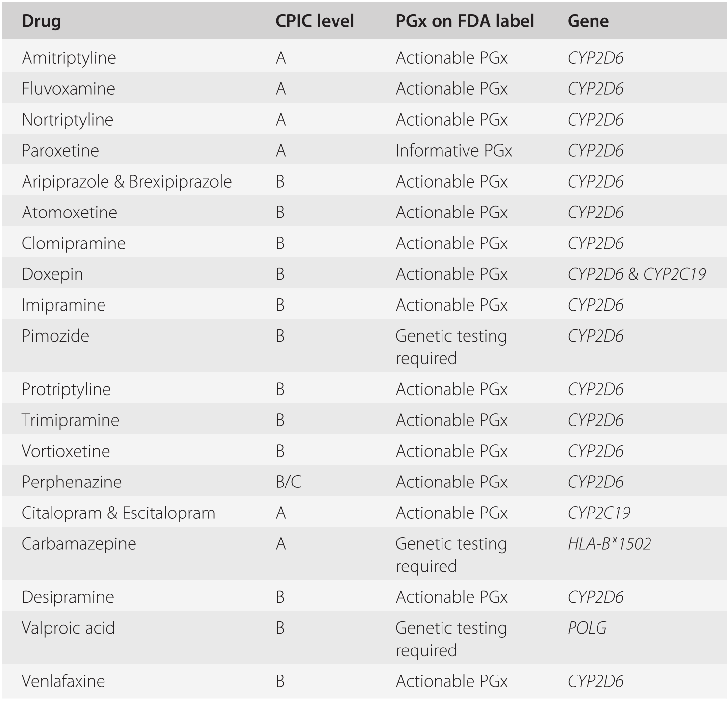
Task: Select the POLG gene cell
Action: (587, 628)
